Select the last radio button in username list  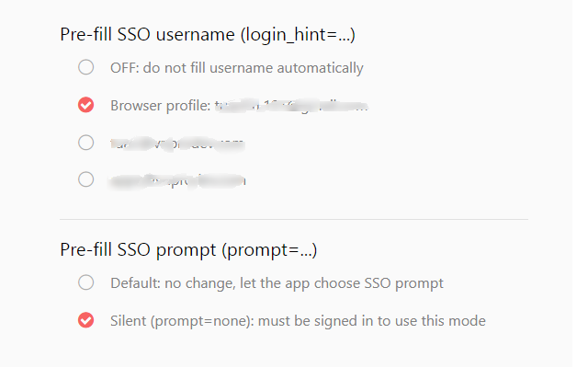coord(85,180)
